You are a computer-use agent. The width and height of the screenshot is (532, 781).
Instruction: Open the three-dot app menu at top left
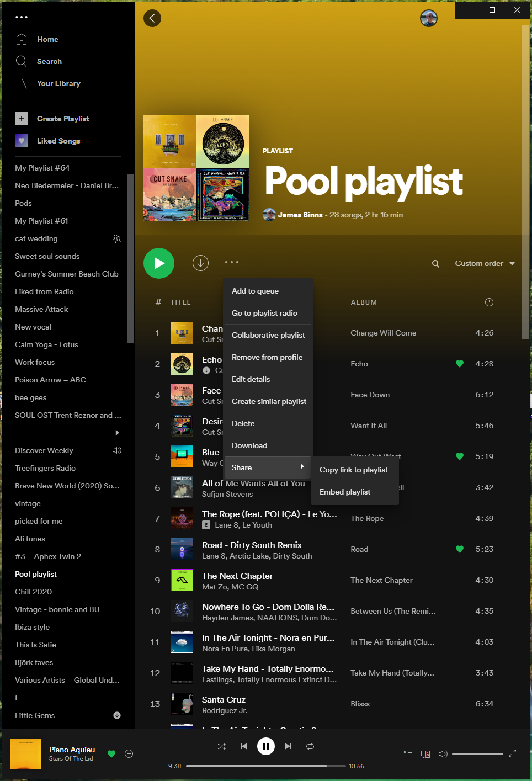pyautogui.click(x=22, y=17)
